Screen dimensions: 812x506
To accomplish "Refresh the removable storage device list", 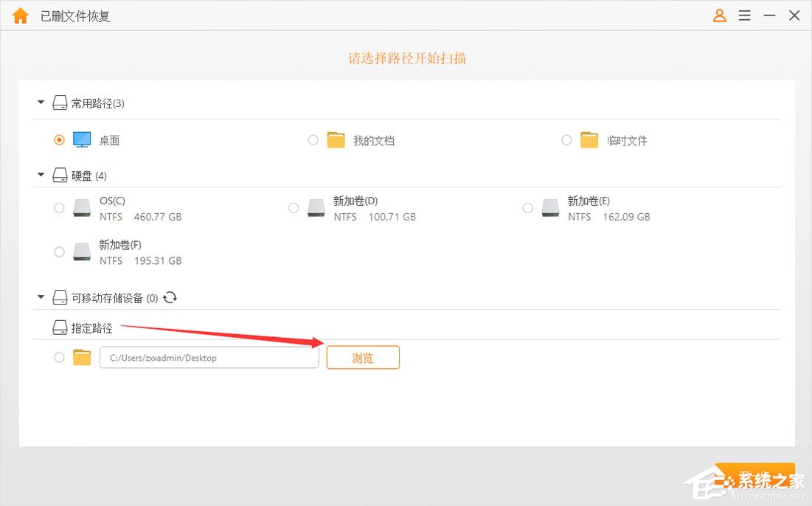I will (170, 298).
